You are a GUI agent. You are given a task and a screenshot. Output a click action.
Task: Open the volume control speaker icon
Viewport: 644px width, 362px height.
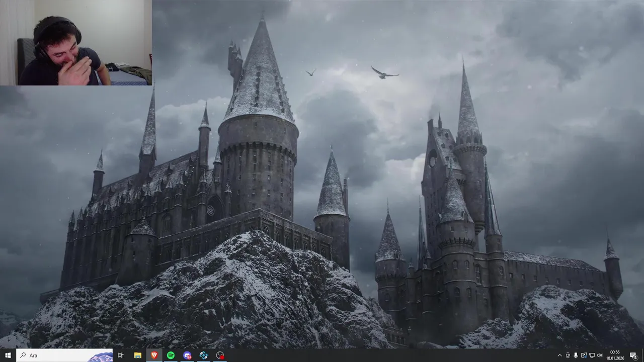tap(599, 355)
